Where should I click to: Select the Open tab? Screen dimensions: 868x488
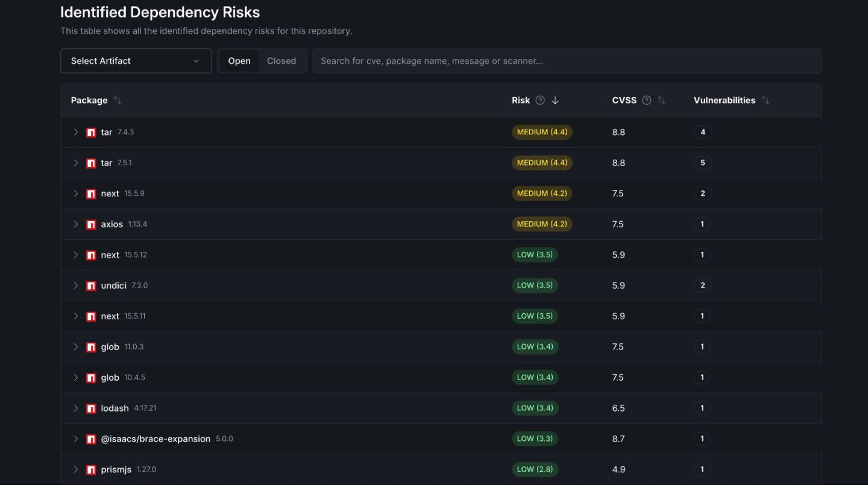(x=239, y=61)
